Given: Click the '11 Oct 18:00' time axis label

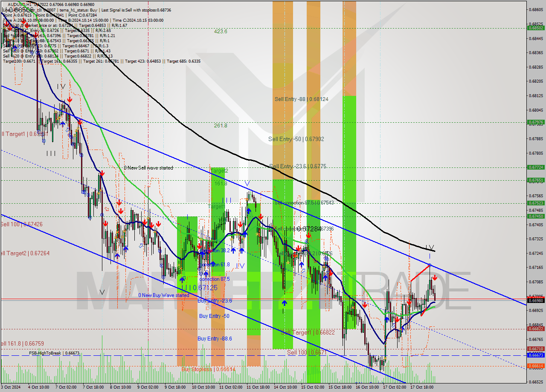Looking at the screenshot, I should pyautogui.click(x=258, y=387).
